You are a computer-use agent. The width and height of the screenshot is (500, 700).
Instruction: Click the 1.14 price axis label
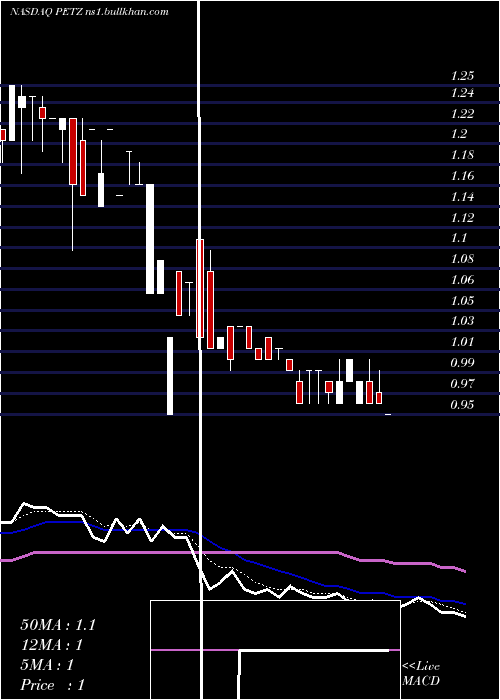(x=462, y=197)
